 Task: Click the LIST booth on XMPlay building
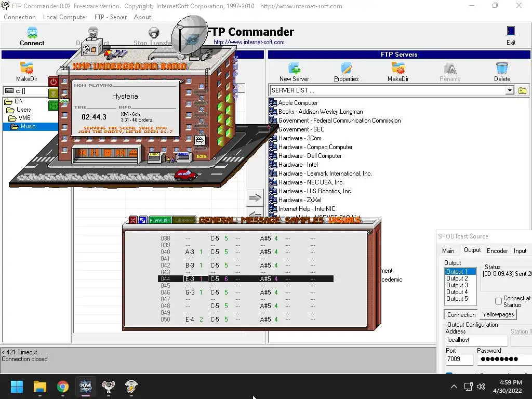[x=183, y=157]
